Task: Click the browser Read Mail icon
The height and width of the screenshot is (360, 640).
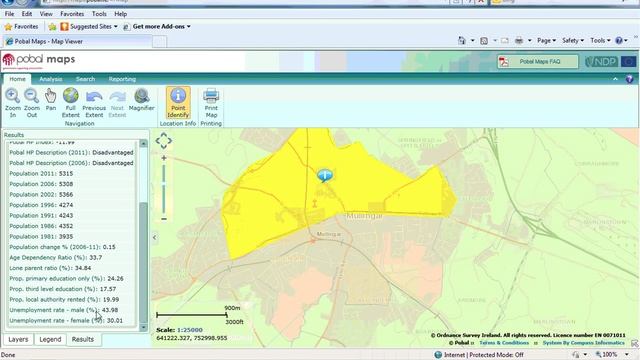Action: [505, 40]
